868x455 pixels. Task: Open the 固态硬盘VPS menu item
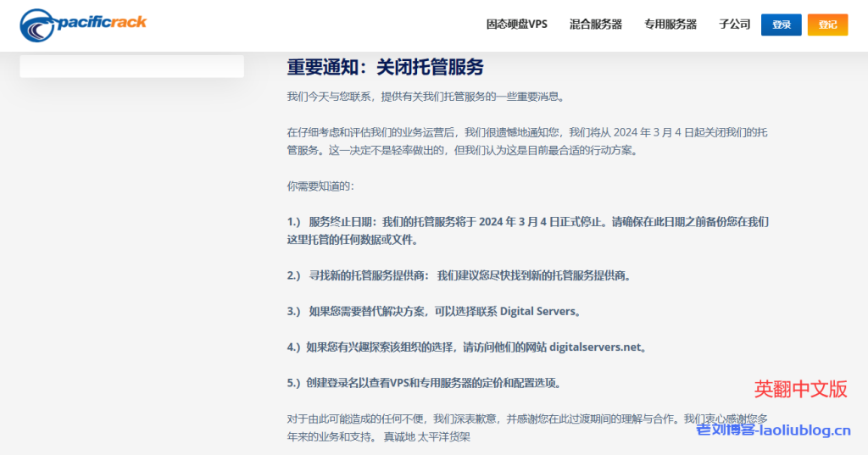(x=516, y=25)
